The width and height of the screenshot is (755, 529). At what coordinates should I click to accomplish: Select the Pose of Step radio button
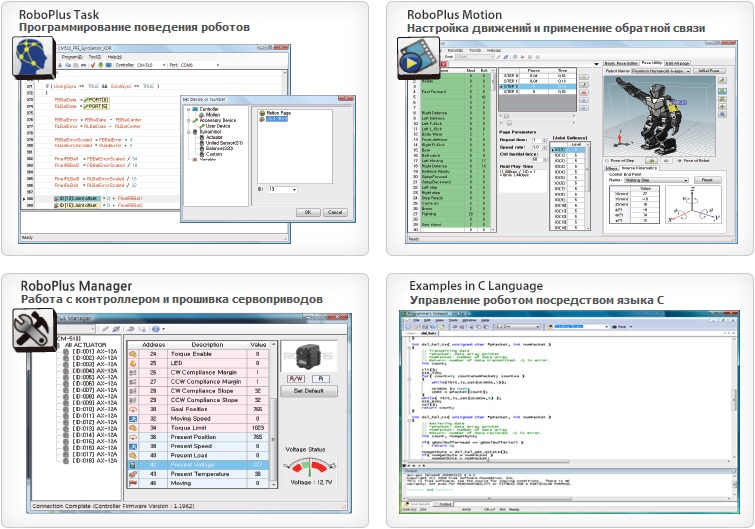607,161
